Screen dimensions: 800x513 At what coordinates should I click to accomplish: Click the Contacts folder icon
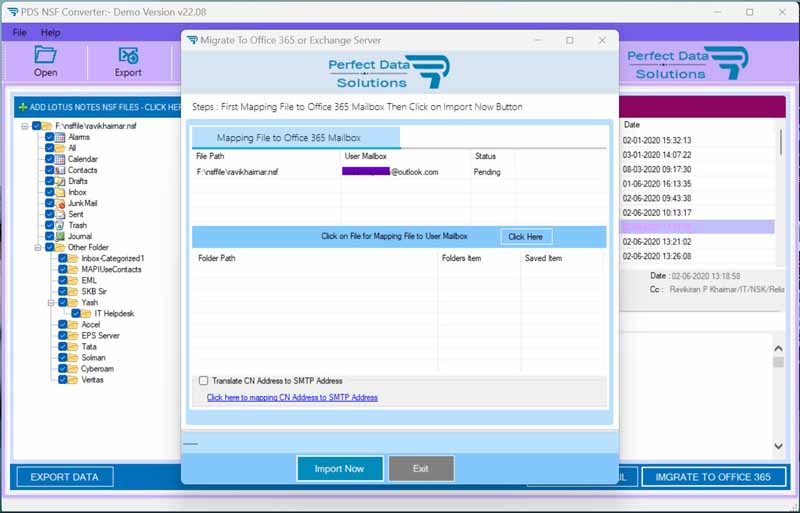[60, 170]
